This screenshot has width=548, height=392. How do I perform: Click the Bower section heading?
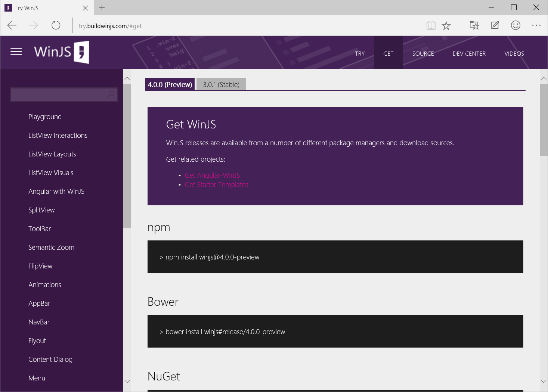163,302
